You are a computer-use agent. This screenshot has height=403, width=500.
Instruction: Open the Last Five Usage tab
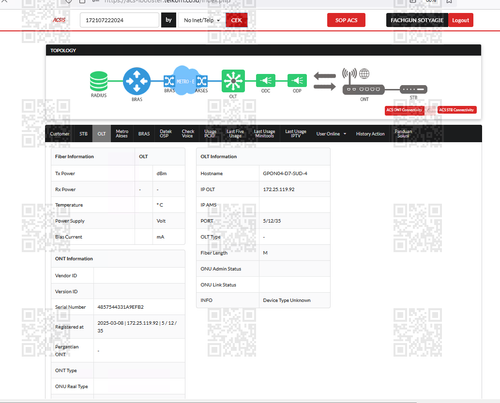(235, 134)
